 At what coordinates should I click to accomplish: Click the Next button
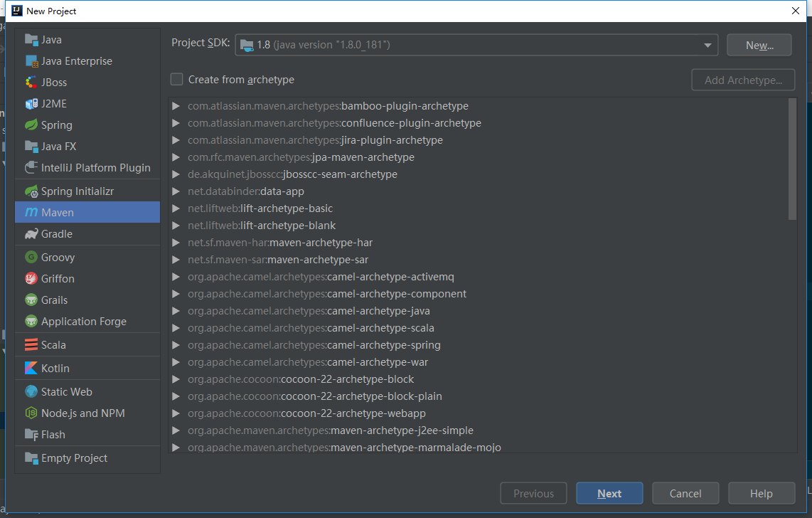(x=609, y=493)
